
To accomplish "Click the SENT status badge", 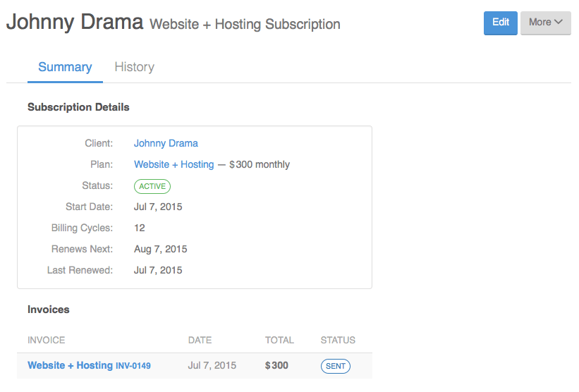I will coord(335,366).
